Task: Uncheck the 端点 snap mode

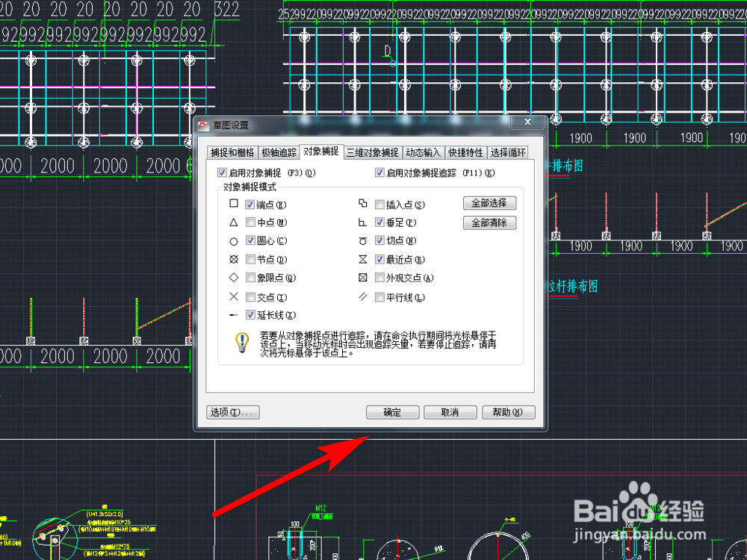Action: [x=250, y=205]
